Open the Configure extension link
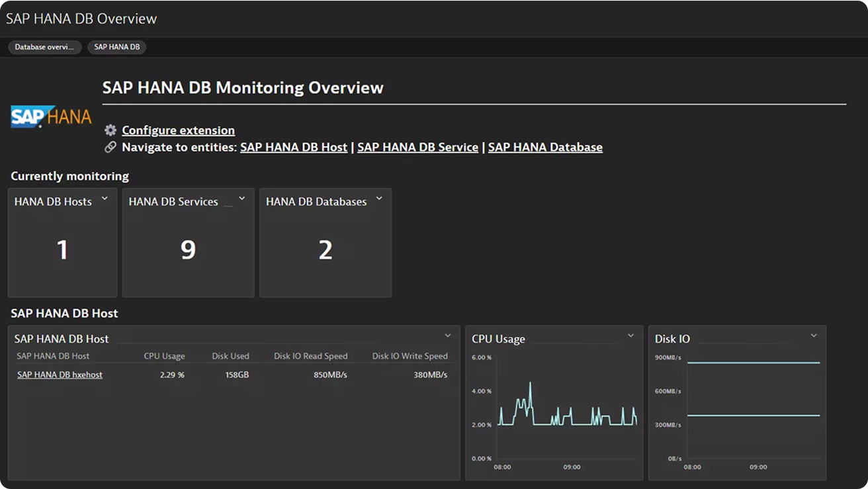868x489 pixels. [x=178, y=130]
